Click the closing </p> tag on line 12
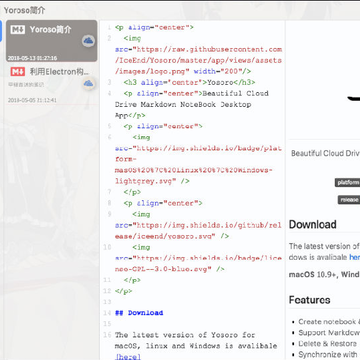 click(x=123, y=291)
